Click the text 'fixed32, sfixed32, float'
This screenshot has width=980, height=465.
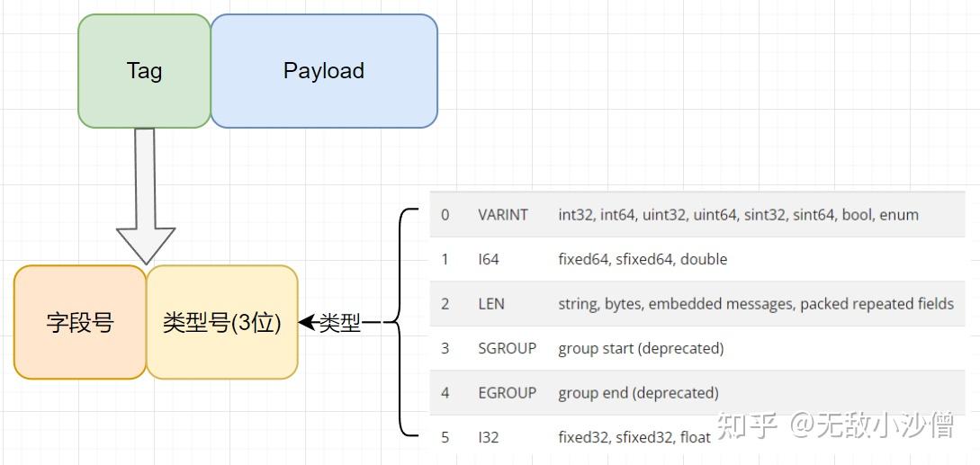[634, 437]
